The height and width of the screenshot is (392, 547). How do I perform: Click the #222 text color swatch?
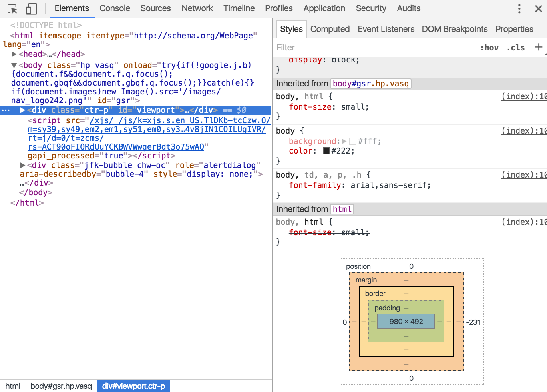[x=326, y=151]
